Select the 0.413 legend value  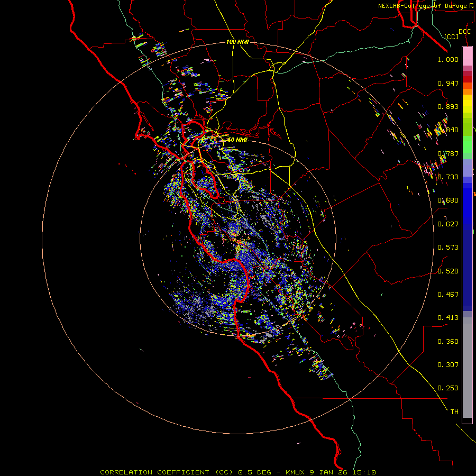tap(448, 318)
